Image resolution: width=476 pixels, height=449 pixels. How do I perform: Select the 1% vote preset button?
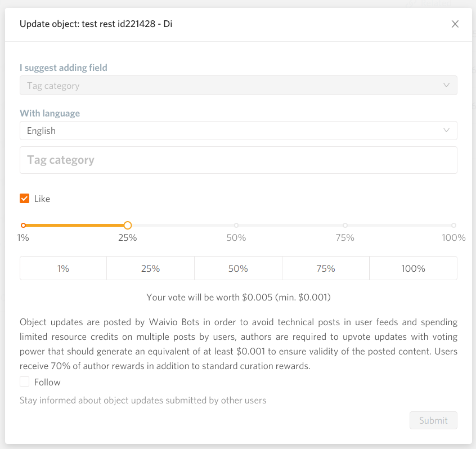pyautogui.click(x=63, y=268)
